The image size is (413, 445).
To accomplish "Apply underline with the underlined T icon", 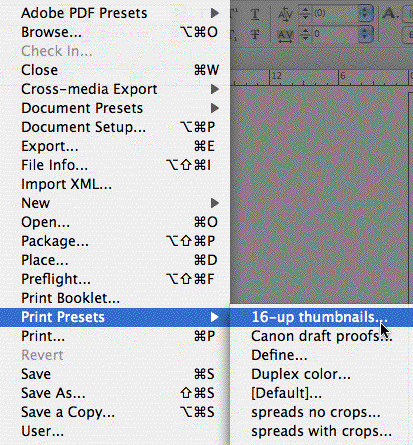I will point(255,14).
